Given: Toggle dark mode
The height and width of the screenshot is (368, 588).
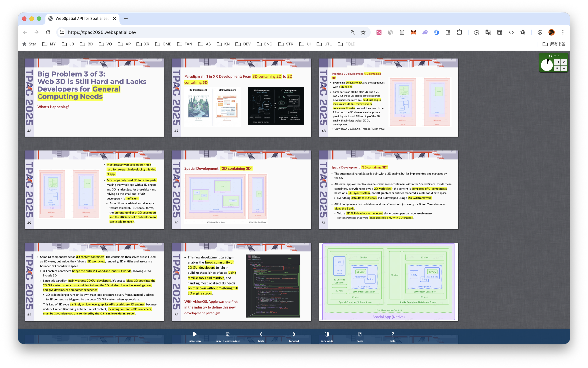Looking at the screenshot, I should click(327, 334).
